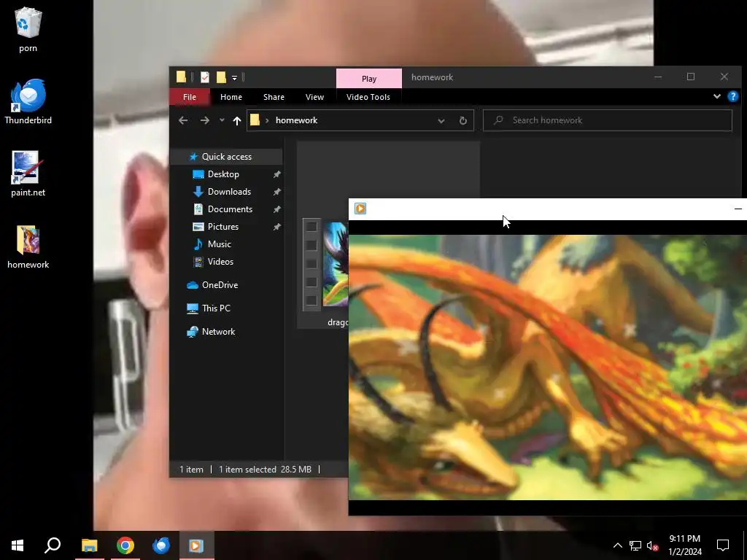747x560 pixels.
Task: Click the New folder quick access icon
Action: 221,77
